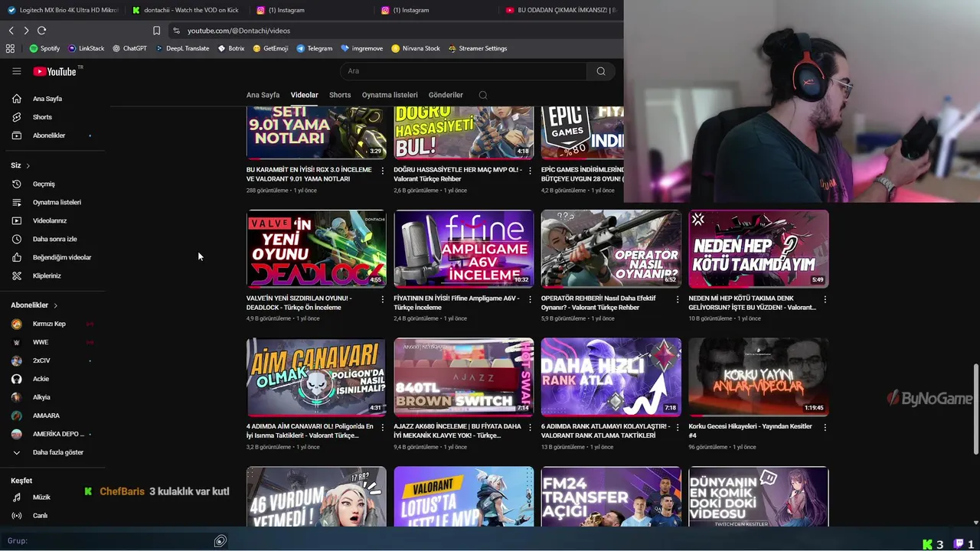980x551 pixels.
Task: Click the YouTube search field
Action: [x=463, y=71]
